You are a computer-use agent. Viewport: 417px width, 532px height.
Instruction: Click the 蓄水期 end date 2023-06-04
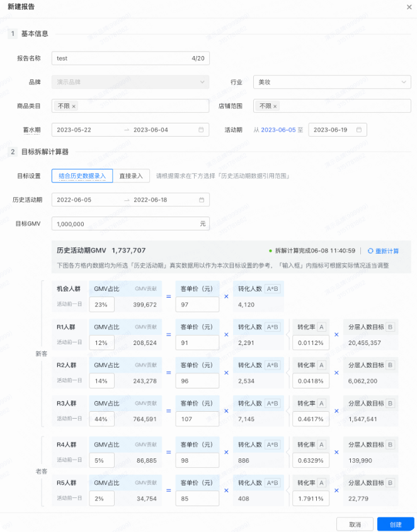click(x=151, y=130)
